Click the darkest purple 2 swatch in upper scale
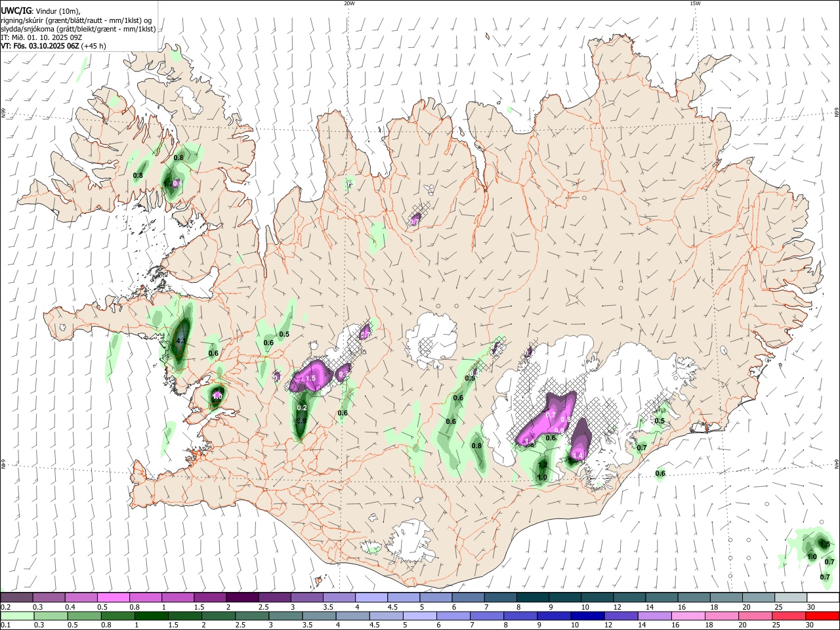Screen dimensions: 840x630 pyautogui.click(x=242, y=598)
